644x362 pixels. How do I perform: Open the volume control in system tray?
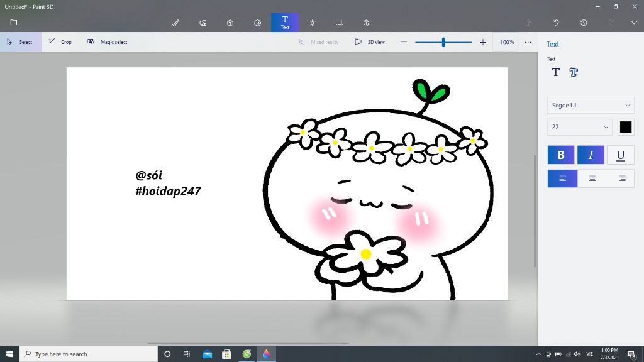coord(577,354)
